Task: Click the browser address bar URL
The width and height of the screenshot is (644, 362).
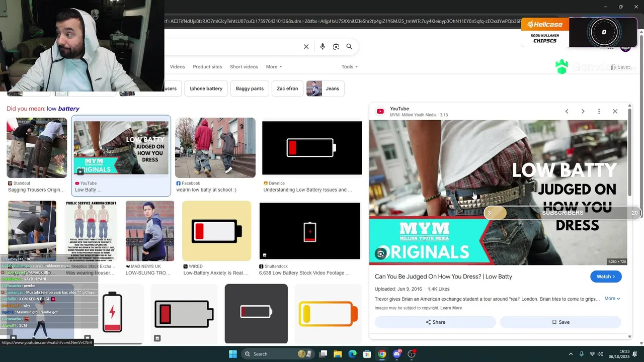Action: coord(342,21)
